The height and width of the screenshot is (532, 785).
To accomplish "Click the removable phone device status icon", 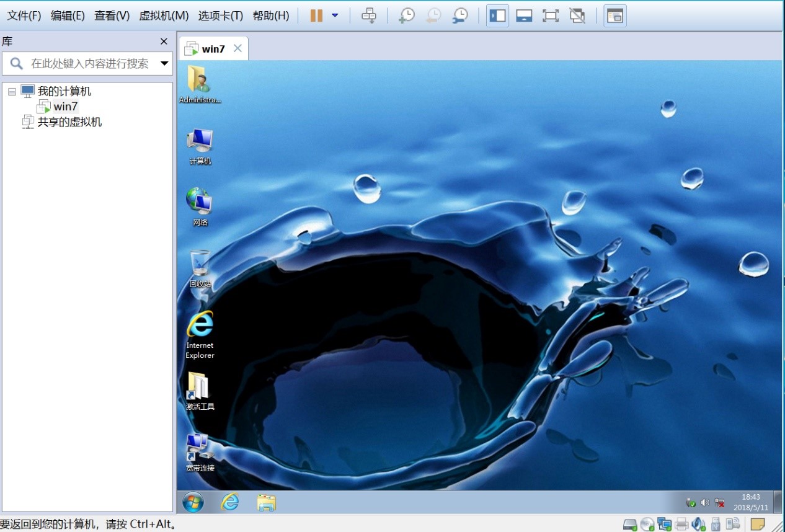I will point(733,525).
